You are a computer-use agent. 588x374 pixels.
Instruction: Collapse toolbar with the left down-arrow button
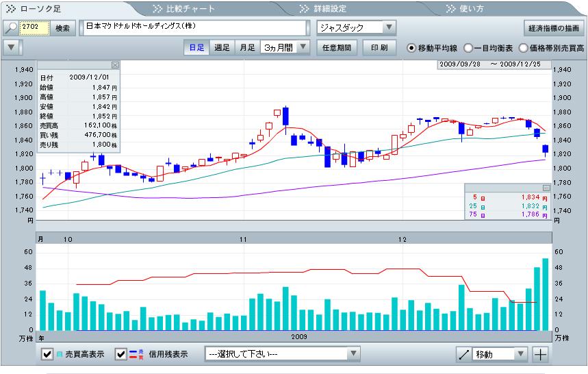[11, 47]
